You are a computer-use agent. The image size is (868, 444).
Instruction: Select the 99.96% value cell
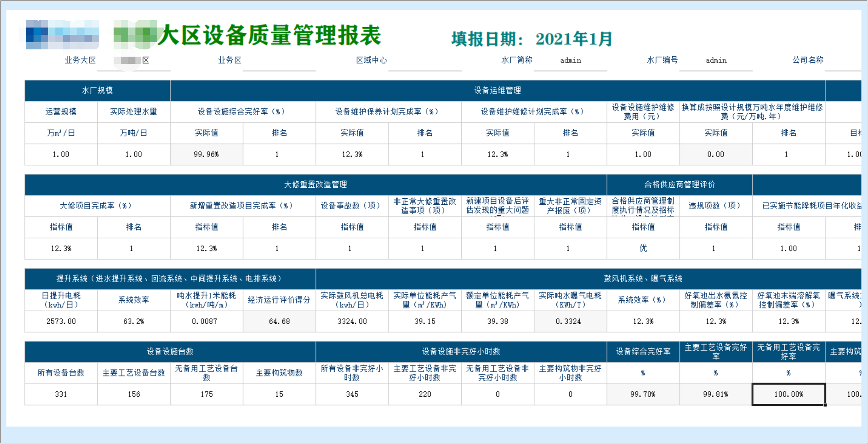(207, 155)
